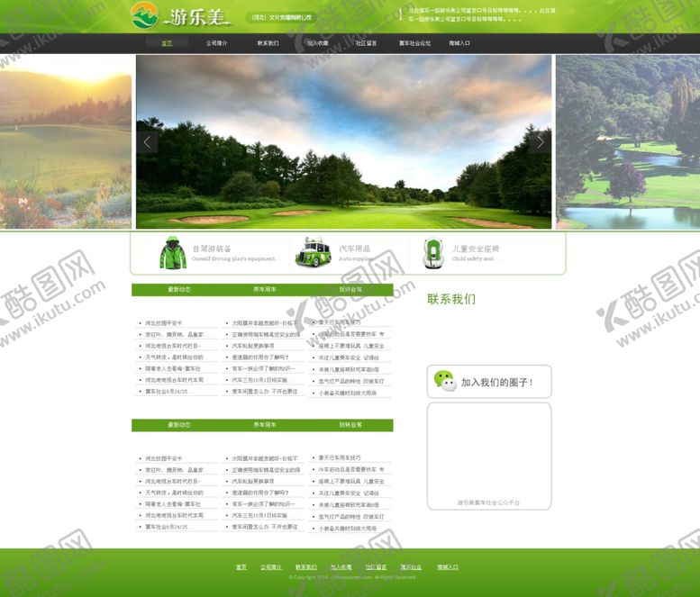Viewport: 700px width, 597px height.
Task: Open 雪天行车用车技巧 in the second news block
Action: tap(340, 457)
